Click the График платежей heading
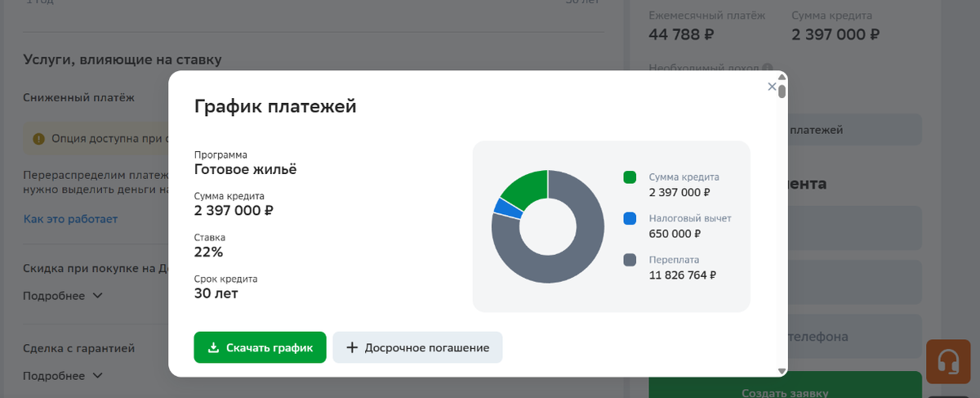This screenshot has height=398, width=980. coord(275,106)
